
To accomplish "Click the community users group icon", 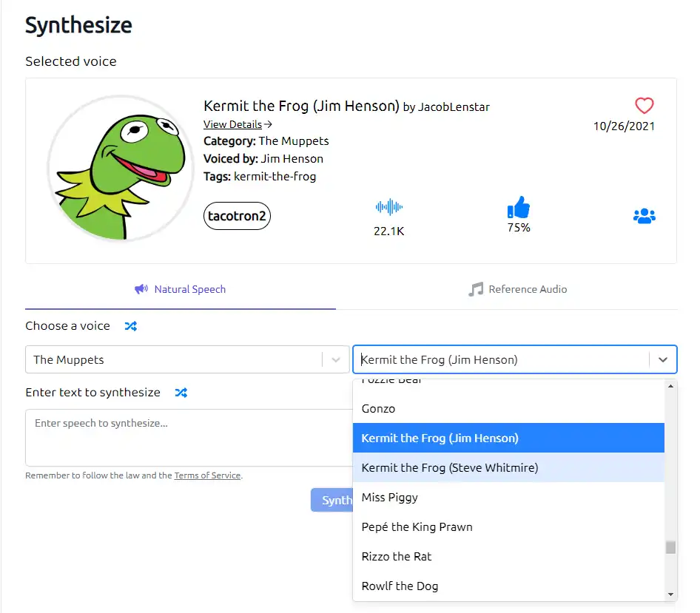I will pyautogui.click(x=645, y=216).
